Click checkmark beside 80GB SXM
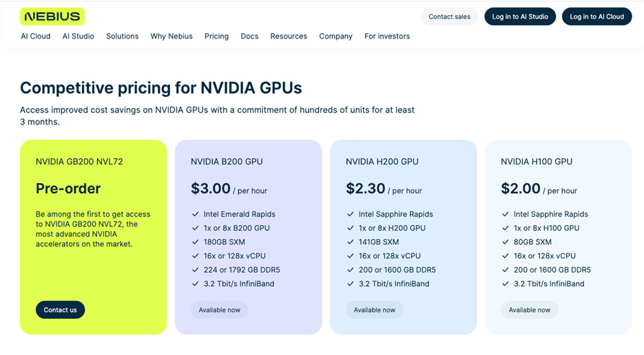 coord(505,242)
